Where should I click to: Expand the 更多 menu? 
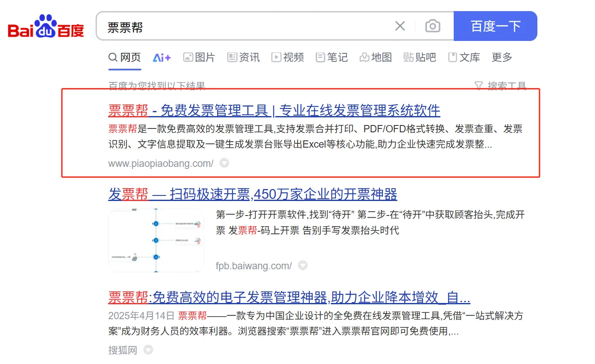pos(502,58)
